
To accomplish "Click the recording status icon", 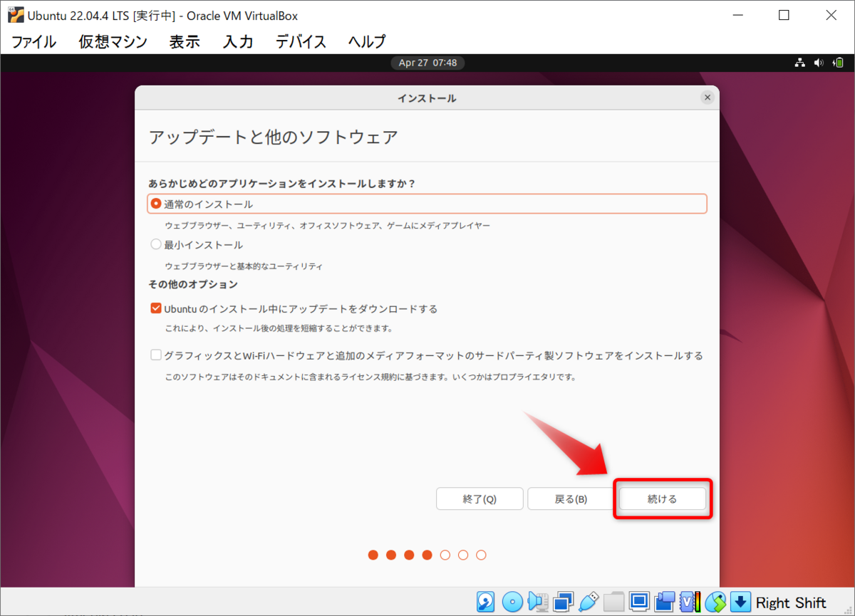I will [x=664, y=602].
